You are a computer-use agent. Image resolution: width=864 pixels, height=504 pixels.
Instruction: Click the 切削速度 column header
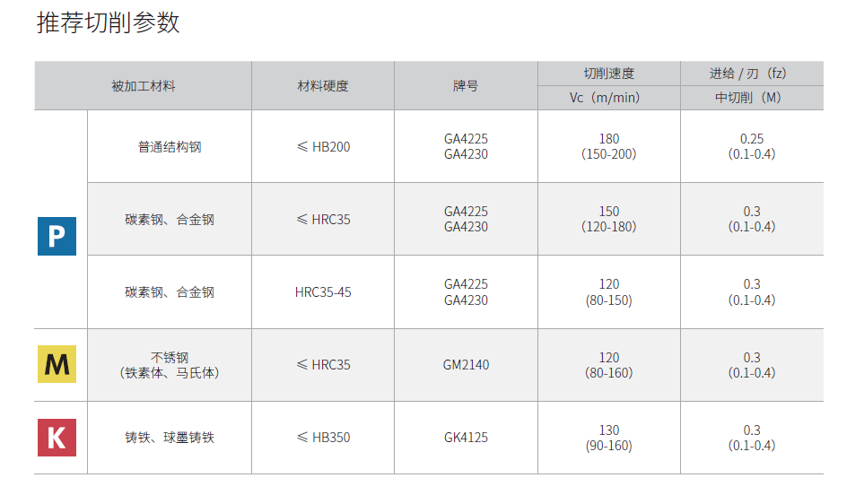click(609, 74)
